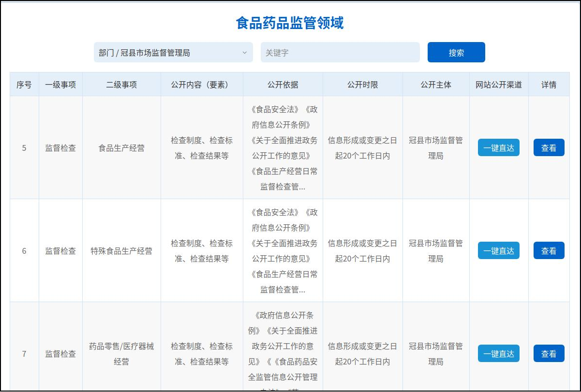Click the 序号 column header
The image size is (581, 392).
click(24, 85)
